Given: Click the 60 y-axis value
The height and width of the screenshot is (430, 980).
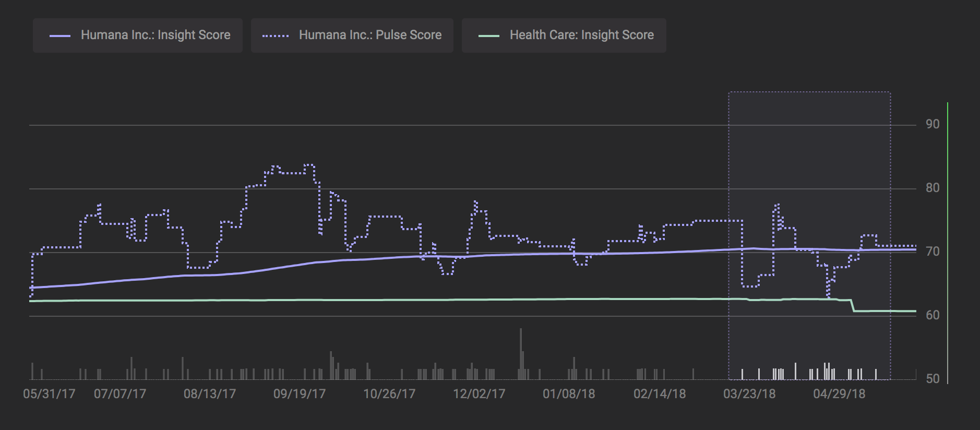Looking at the screenshot, I should click(933, 315).
